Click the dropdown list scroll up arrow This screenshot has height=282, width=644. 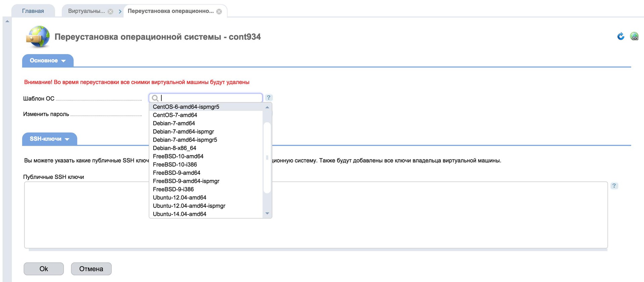267,107
